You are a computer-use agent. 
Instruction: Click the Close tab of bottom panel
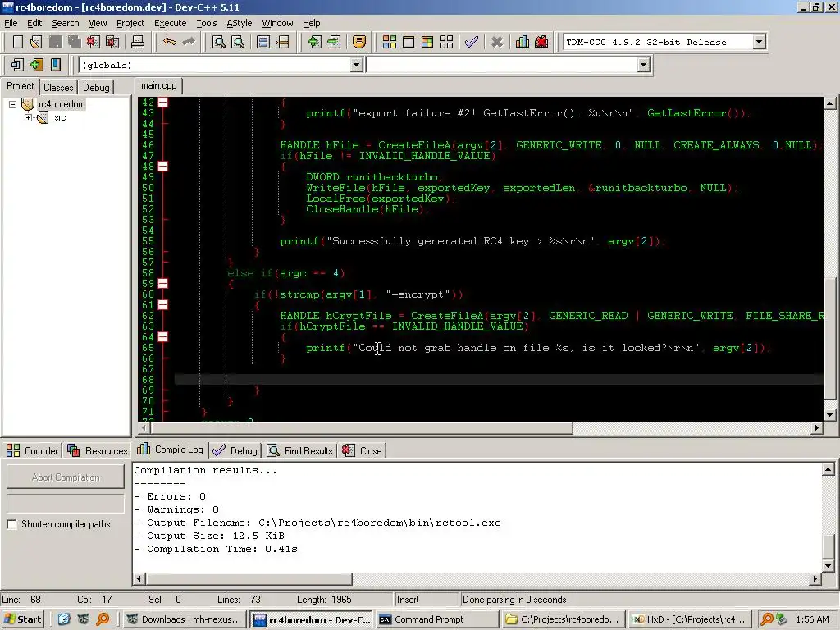362,450
